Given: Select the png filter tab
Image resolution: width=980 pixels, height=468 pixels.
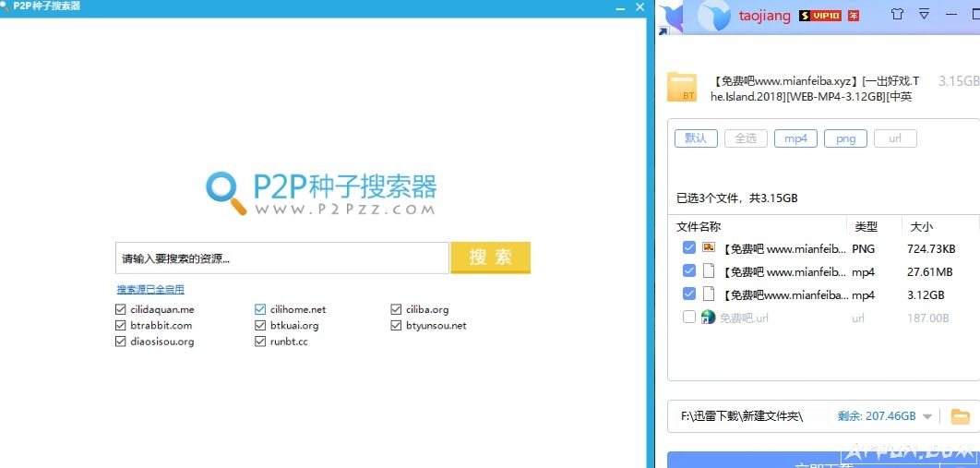Looking at the screenshot, I should coord(845,138).
